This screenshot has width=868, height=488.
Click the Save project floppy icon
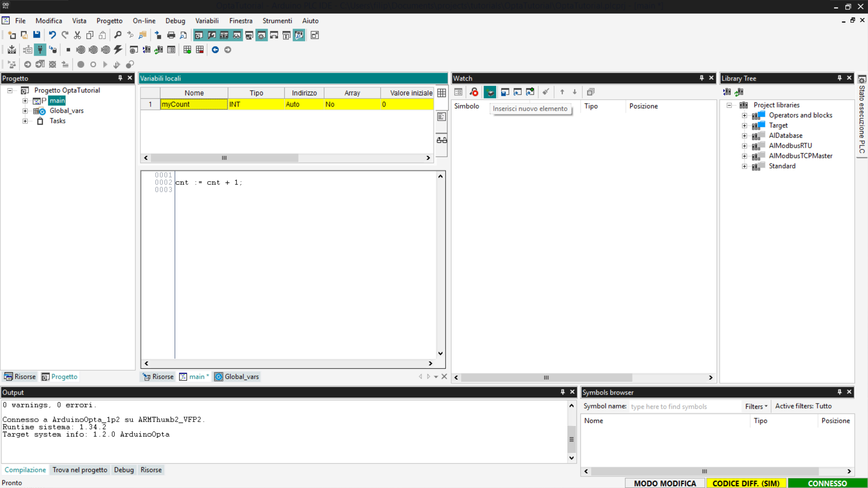[x=37, y=35]
